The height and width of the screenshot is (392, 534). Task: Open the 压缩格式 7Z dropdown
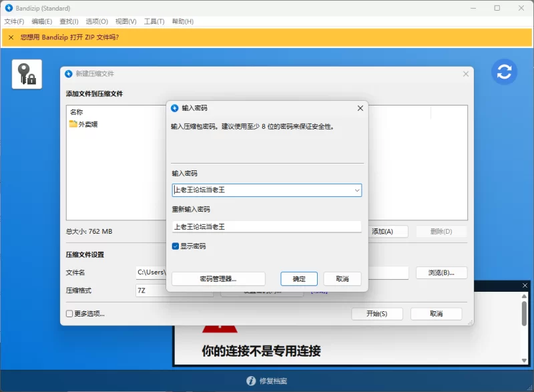click(174, 290)
